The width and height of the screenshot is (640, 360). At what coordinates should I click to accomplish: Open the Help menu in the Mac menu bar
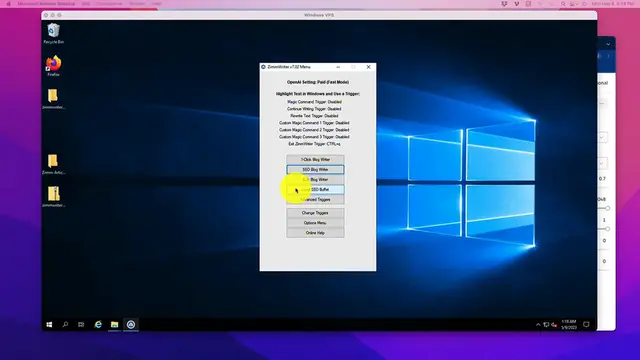[x=156, y=4]
